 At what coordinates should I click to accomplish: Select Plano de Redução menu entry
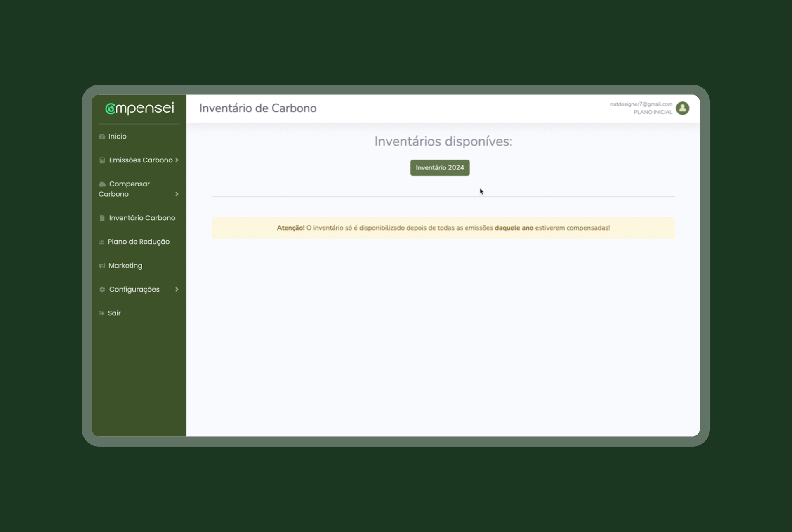coord(139,242)
